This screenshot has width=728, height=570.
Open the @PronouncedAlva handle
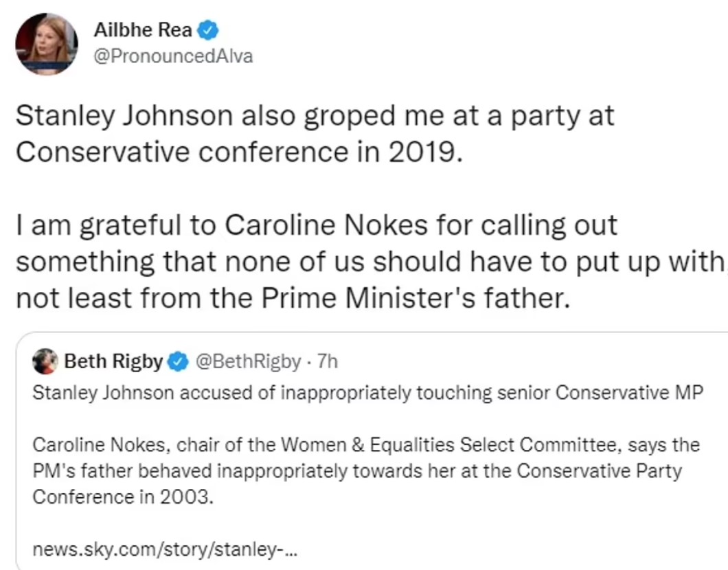[173, 56]
